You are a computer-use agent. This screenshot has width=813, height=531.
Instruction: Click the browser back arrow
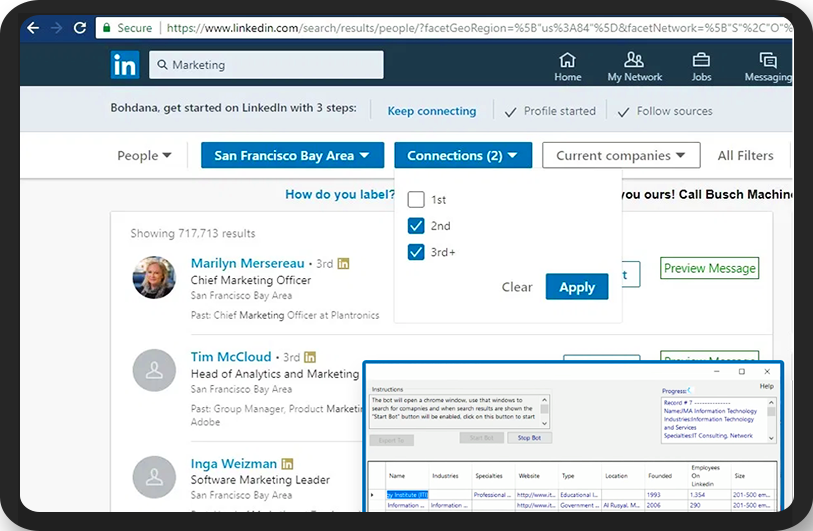coord(33,27)
